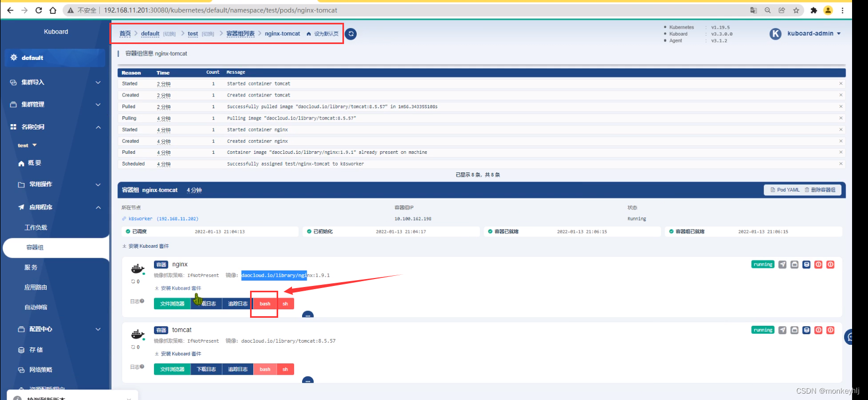This screenshot has height=400, width=868.
Task: Open browser bookmark star icon
Action: (796, 10)
